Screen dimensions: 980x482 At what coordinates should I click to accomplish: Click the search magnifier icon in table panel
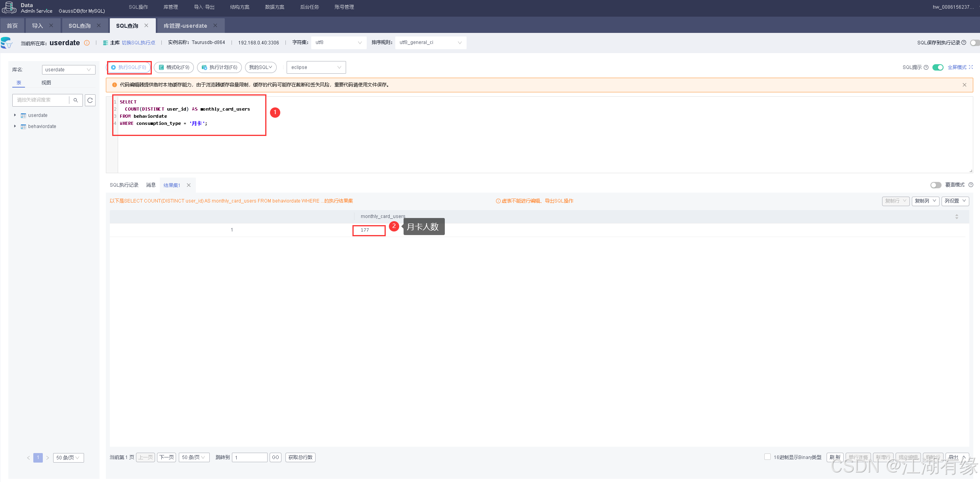(x=76, y=100)
